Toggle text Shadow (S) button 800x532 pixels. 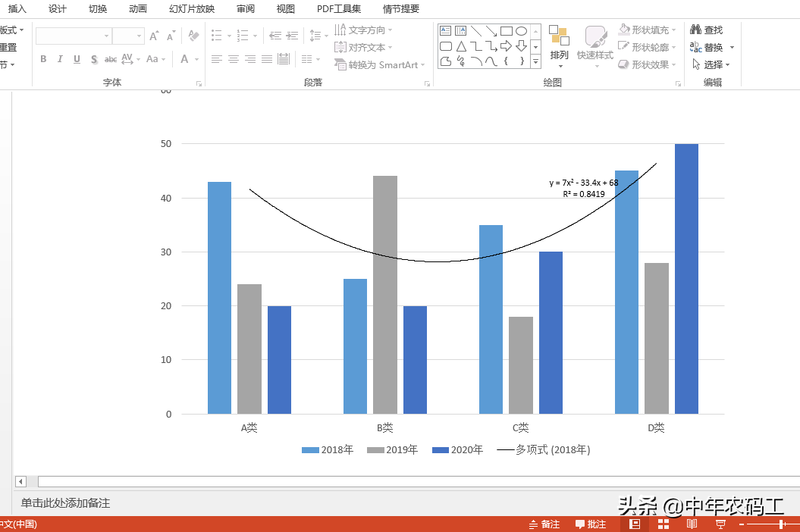[x=94, y=59]
